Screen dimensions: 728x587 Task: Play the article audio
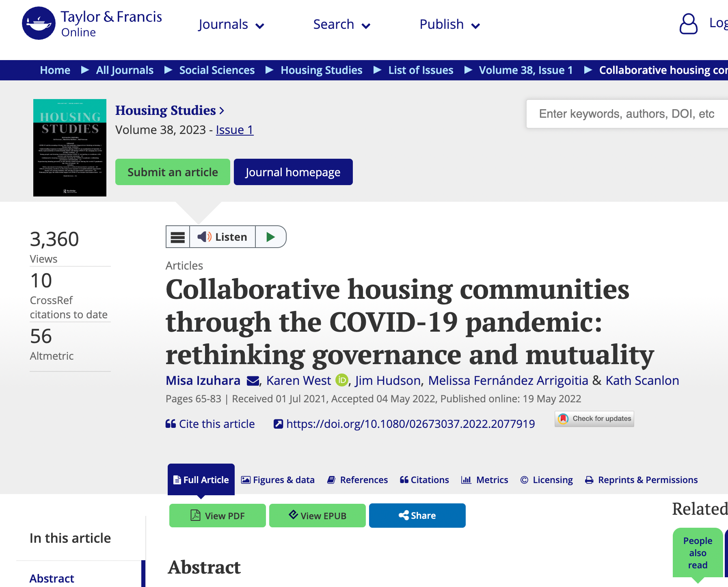pyautogui.click(x=270, y=237)
